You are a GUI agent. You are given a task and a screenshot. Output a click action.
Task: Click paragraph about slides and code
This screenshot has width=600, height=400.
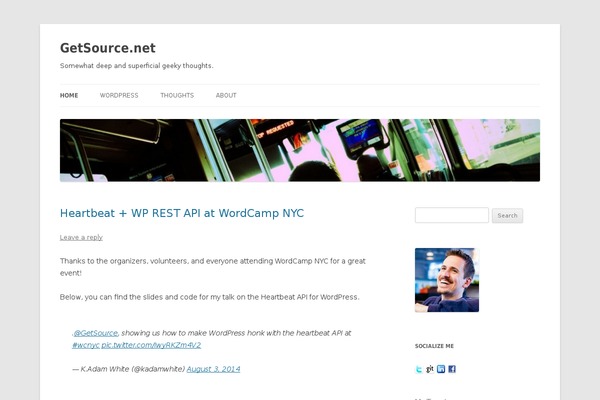[x=210, y=297]
